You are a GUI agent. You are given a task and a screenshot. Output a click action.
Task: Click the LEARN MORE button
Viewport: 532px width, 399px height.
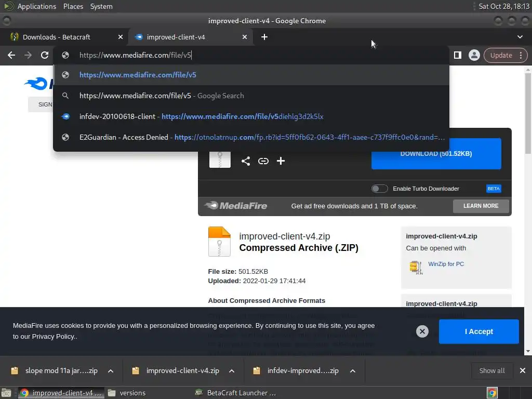[481, 206]
